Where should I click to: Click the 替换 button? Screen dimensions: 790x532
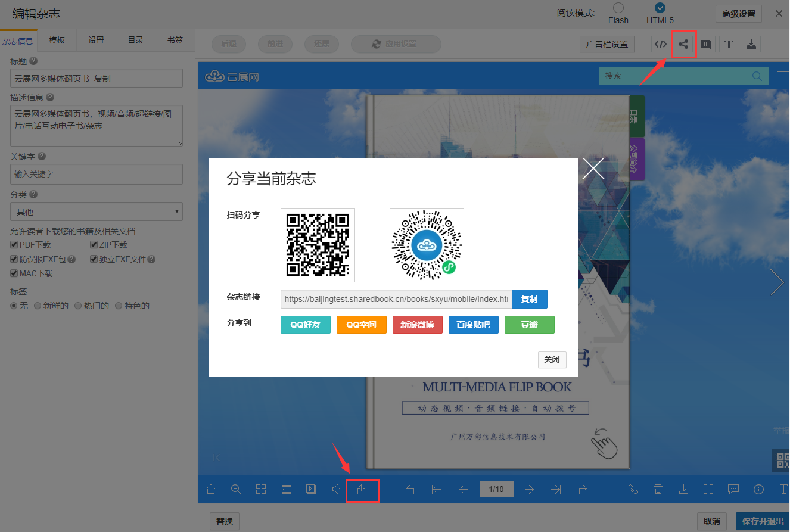225,521
